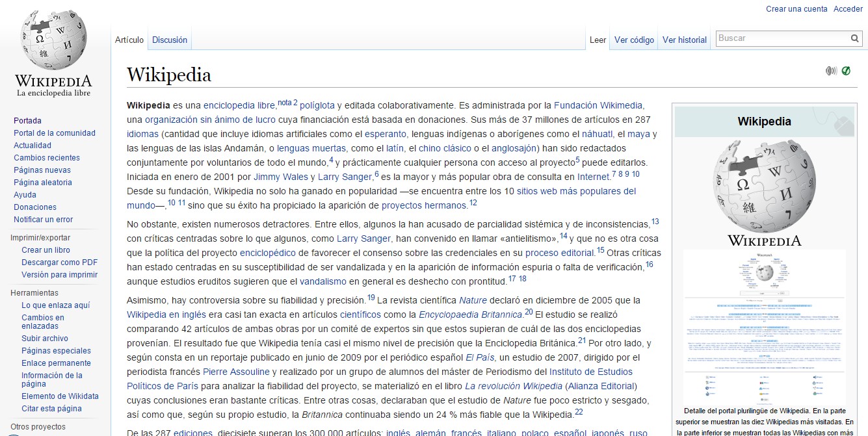The image size is (868, 436).
Task: Click Notificar un error
Action: pyautogui.click(x=44, y=220)
